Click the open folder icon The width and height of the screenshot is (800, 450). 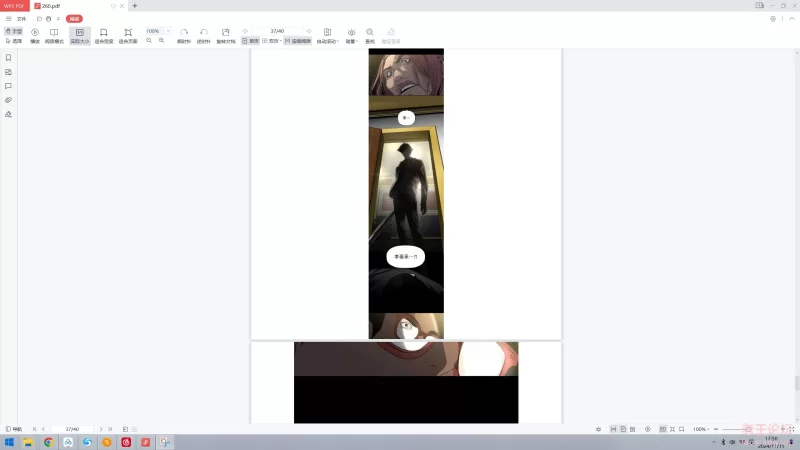pos(39,19)
